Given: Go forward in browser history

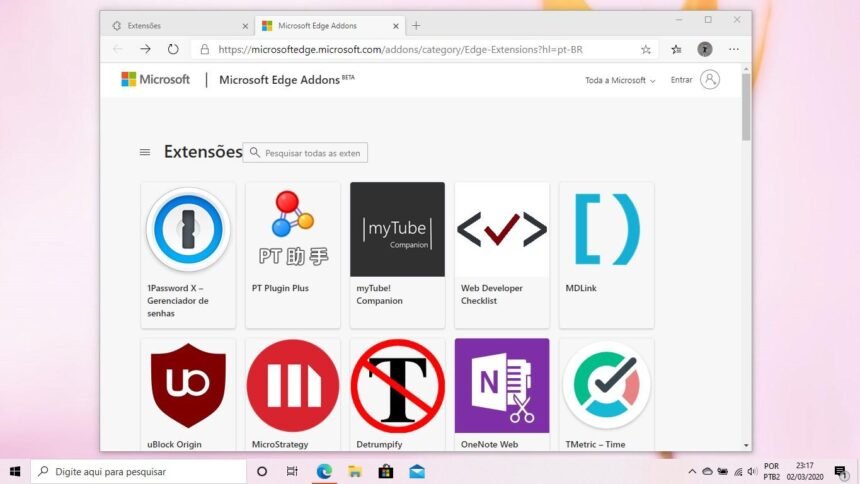Looking at the screenshot, I should pyautogui.click(x=145, y=49).
